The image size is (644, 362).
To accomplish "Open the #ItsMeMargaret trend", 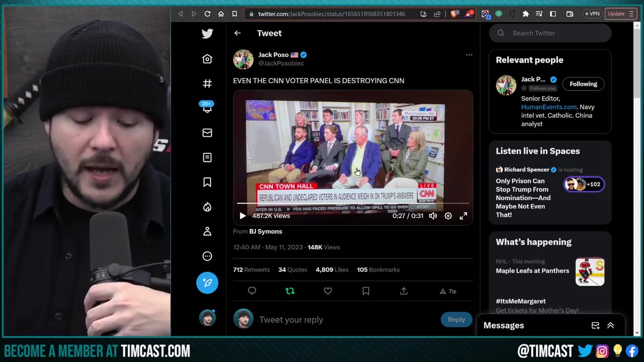I will tap(521, 301).
